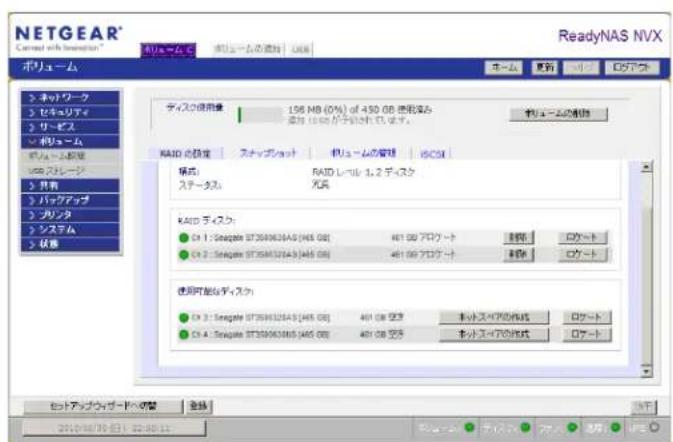Click the "RAID レベル 1, 2 ディスク" text
Viewport: 673px width, 442px height.
click(363, 173)
